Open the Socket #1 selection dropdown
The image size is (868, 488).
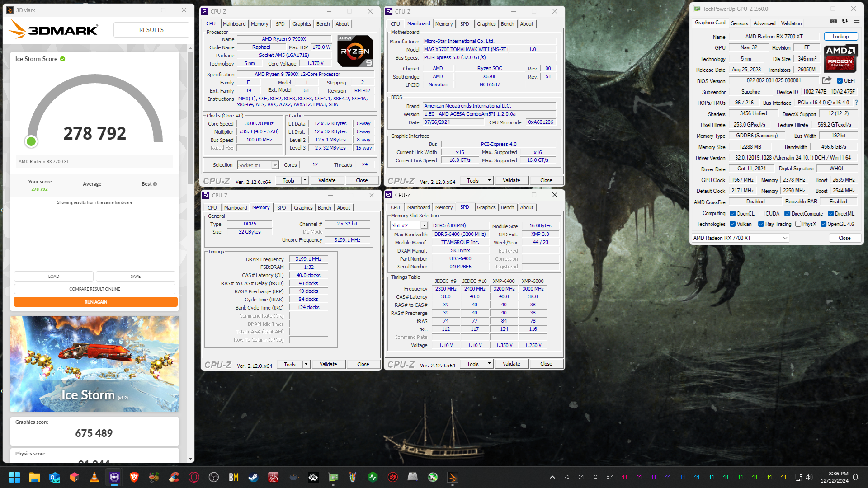click(258, 165)
